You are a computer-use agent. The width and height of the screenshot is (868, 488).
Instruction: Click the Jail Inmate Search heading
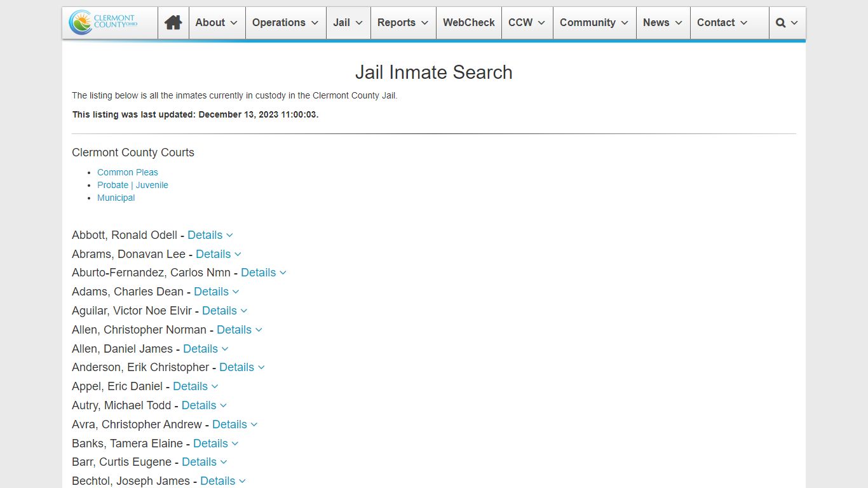pos(434,72)
